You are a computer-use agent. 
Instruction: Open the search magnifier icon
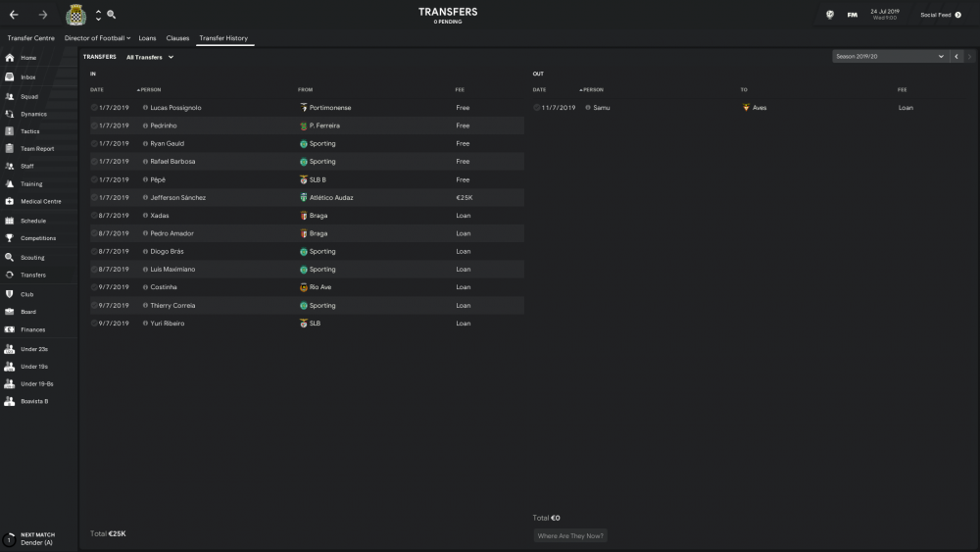coord(112,15)
